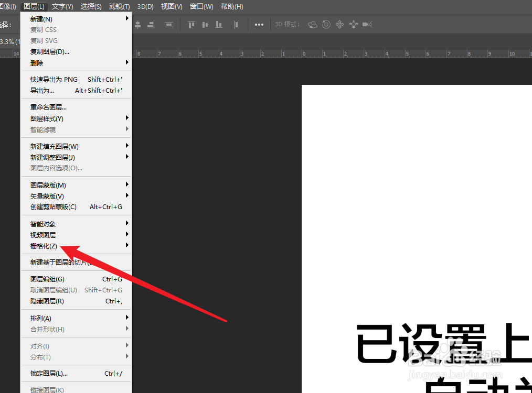
Task: Click the distribute vertically icon
Action: [168, 25]
